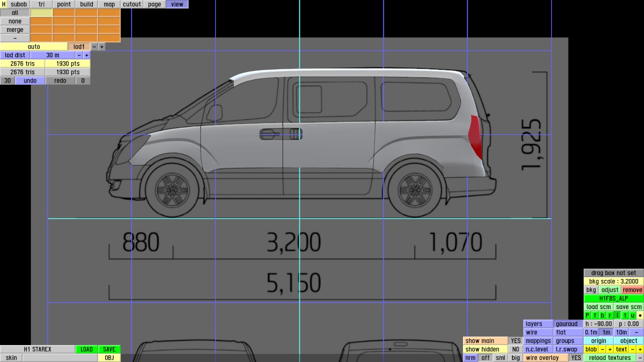Set grid to 0.1m

coord(591,332)
